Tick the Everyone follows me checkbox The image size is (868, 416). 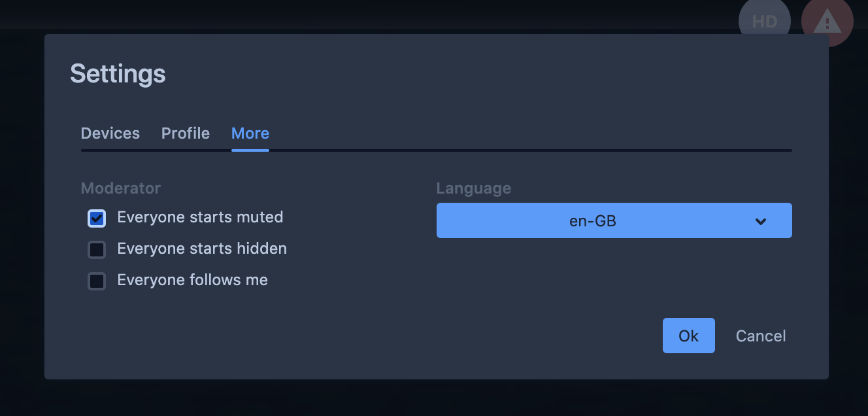coord(97,281)
